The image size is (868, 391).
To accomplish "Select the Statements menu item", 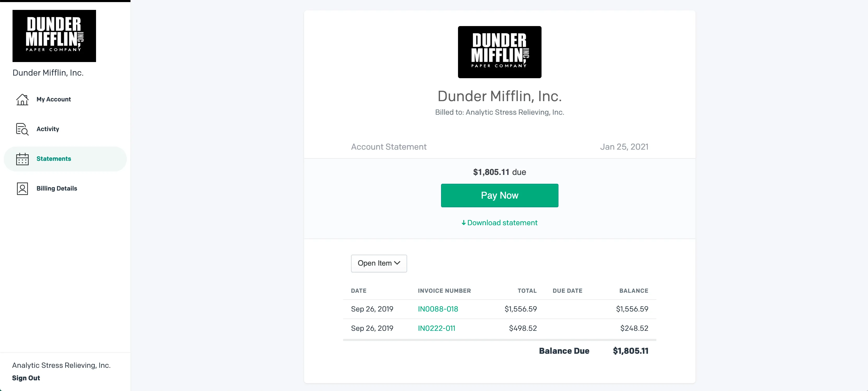I will pos(65,159).
